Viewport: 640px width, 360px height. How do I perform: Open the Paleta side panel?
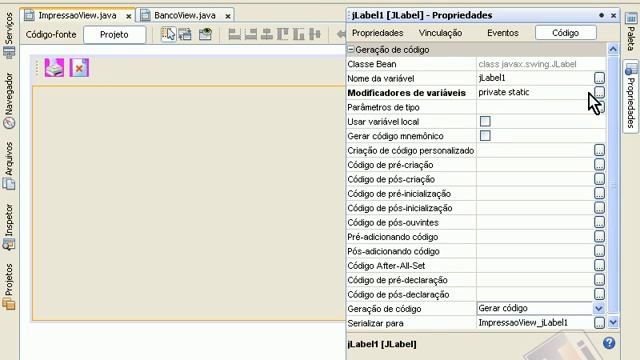pos(631,31)
